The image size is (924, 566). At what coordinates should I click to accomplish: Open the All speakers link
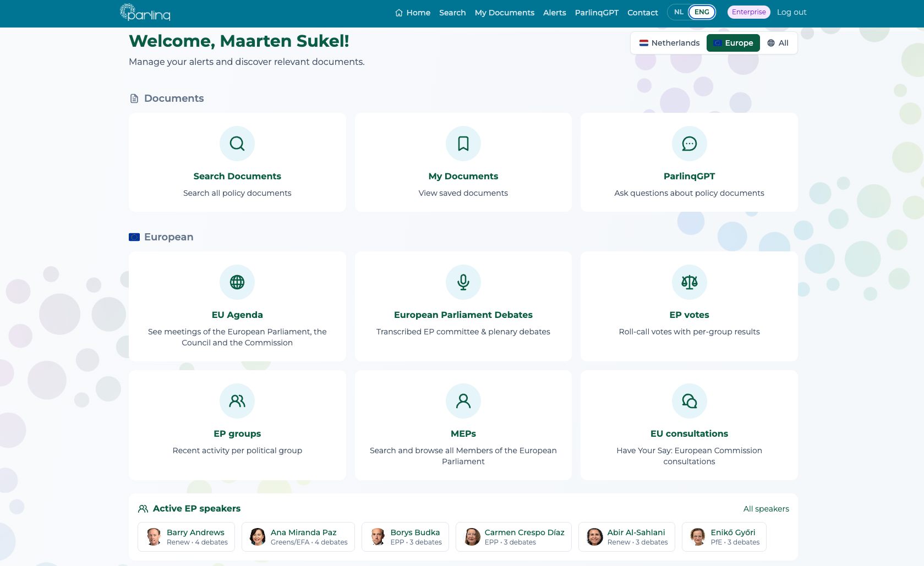point(766,509)
